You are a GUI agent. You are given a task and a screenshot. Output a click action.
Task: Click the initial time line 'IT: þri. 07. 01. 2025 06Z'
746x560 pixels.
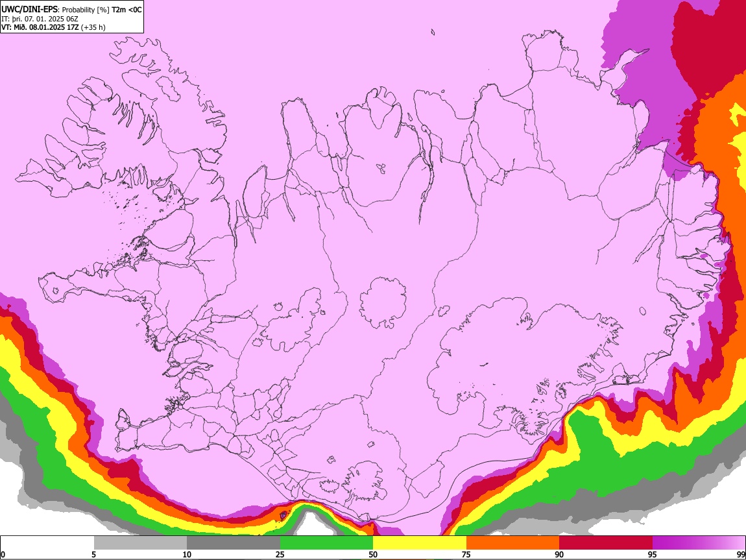coord(40,19)
